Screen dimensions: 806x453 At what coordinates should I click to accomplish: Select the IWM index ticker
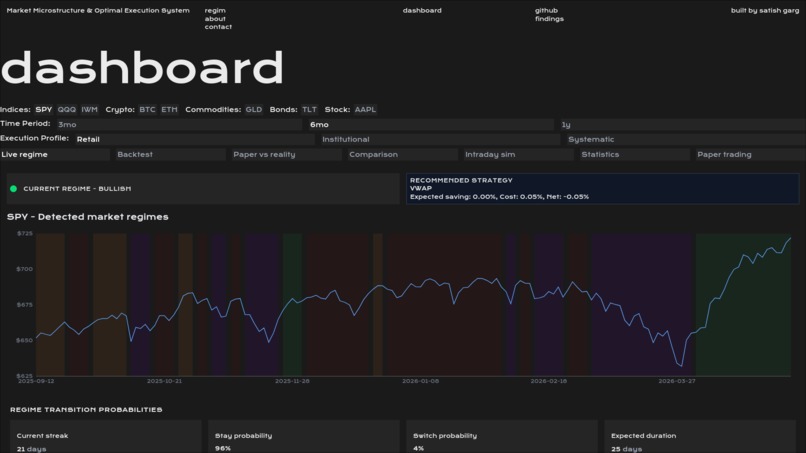point(89,110)
